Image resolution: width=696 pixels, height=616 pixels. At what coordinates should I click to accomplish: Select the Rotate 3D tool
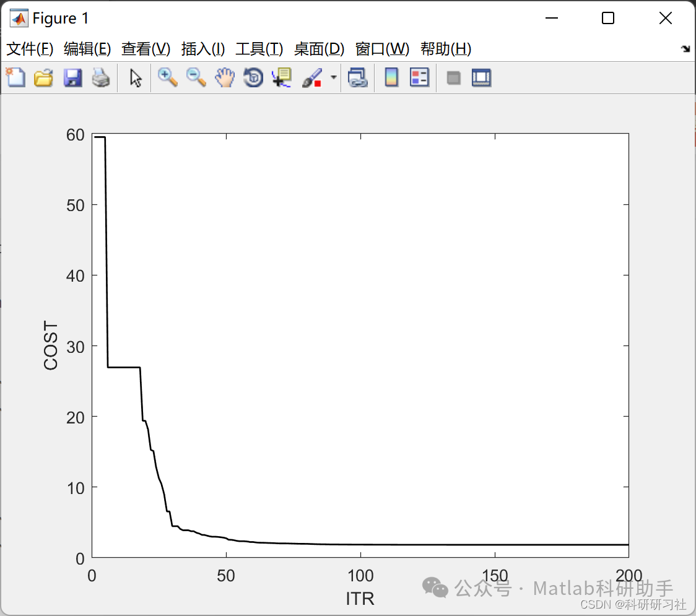(253, 77)
